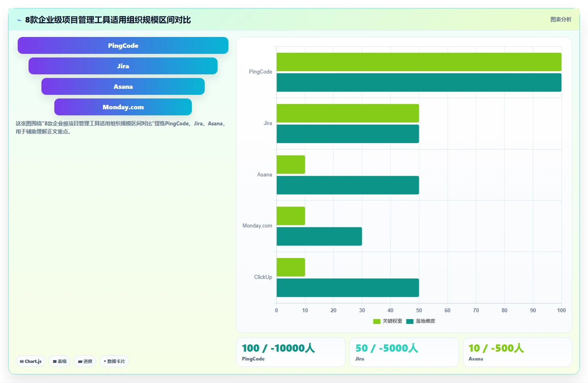Click PingCode's teal 落地难度 bar
The width and height of the screenshot is (588, 383).
point(419,82)
